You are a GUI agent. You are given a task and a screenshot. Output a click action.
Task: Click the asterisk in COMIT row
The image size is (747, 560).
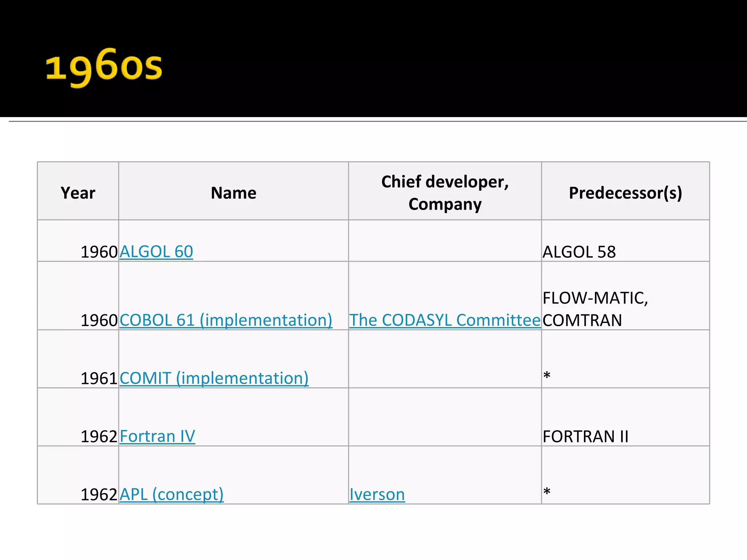click(x=546, y=376)
